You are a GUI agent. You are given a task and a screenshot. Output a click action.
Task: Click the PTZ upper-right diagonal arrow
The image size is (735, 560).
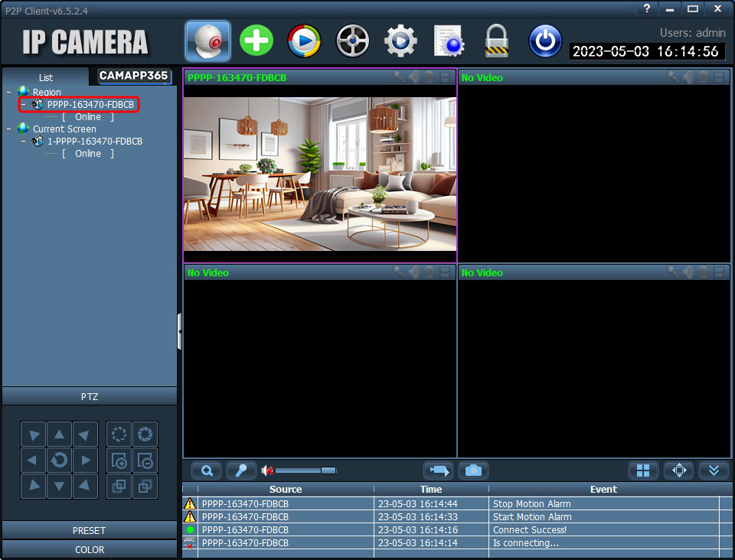coord(85,435)
